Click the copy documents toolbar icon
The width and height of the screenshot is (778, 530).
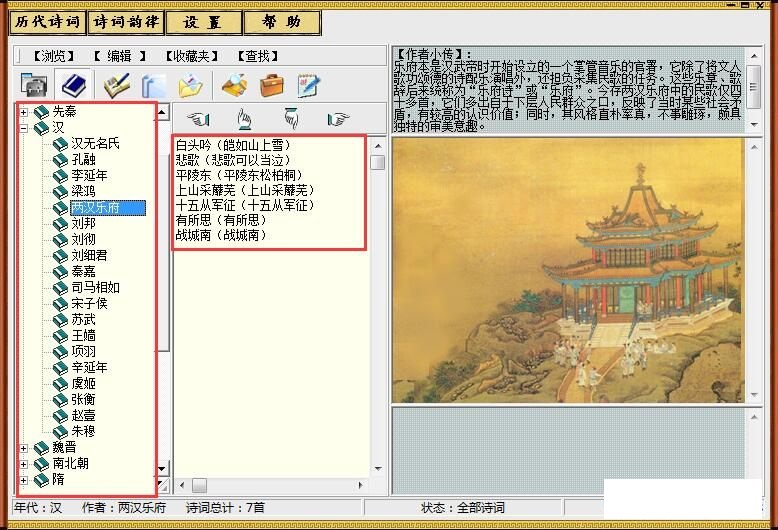tap(154, 86)
